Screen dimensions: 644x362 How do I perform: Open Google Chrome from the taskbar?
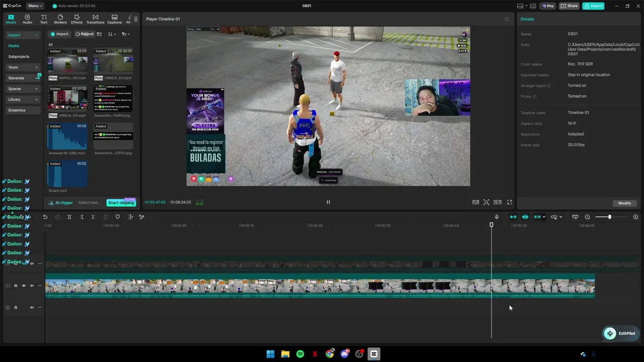pos(330,354)
